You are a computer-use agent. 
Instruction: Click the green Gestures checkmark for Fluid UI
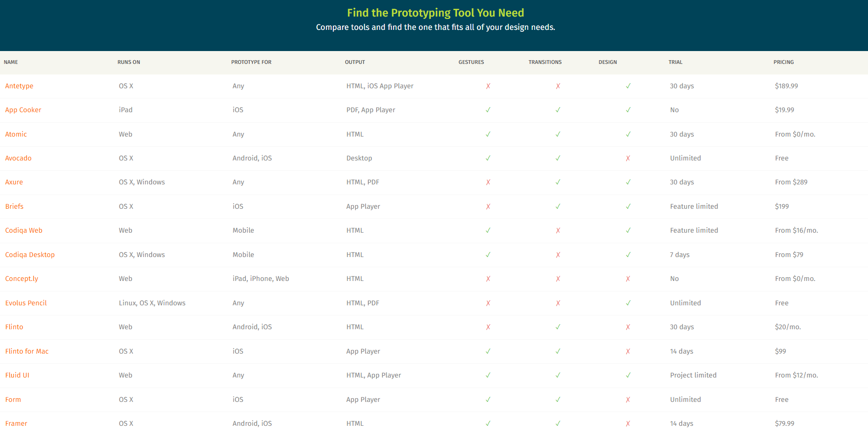tap(488, 375)
